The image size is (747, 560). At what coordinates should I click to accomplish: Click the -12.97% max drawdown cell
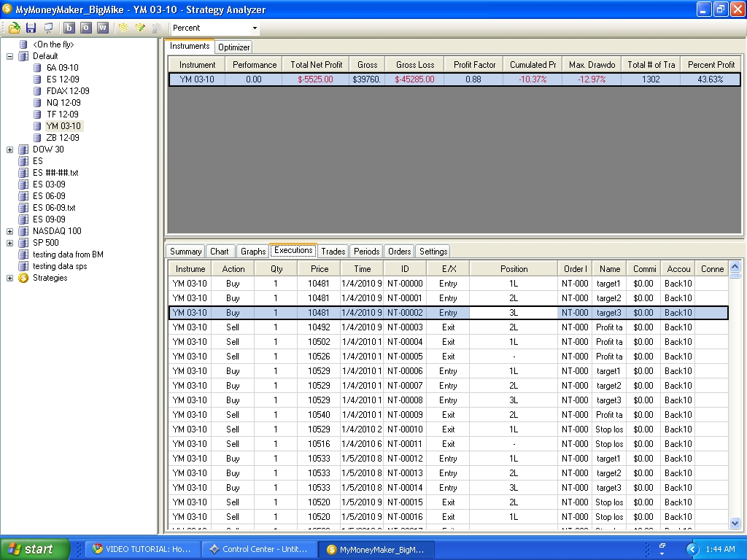click(x=592, y=79)
